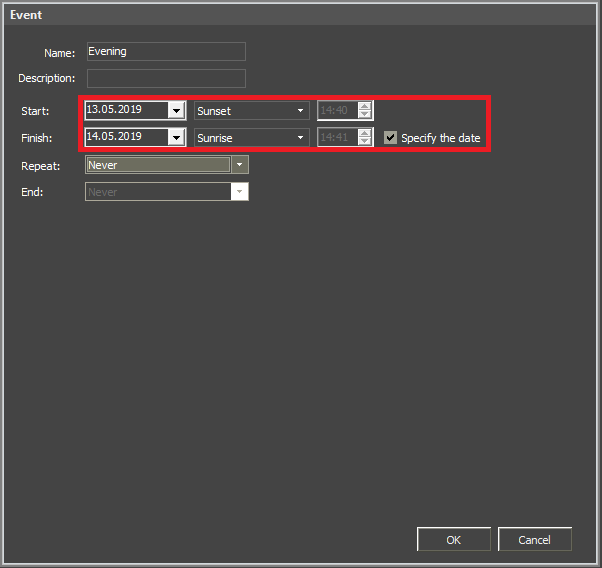Open the Start date calendar dropdown arrow
Image resolution: width=602 pixels, height=568 pixels.
177,111
